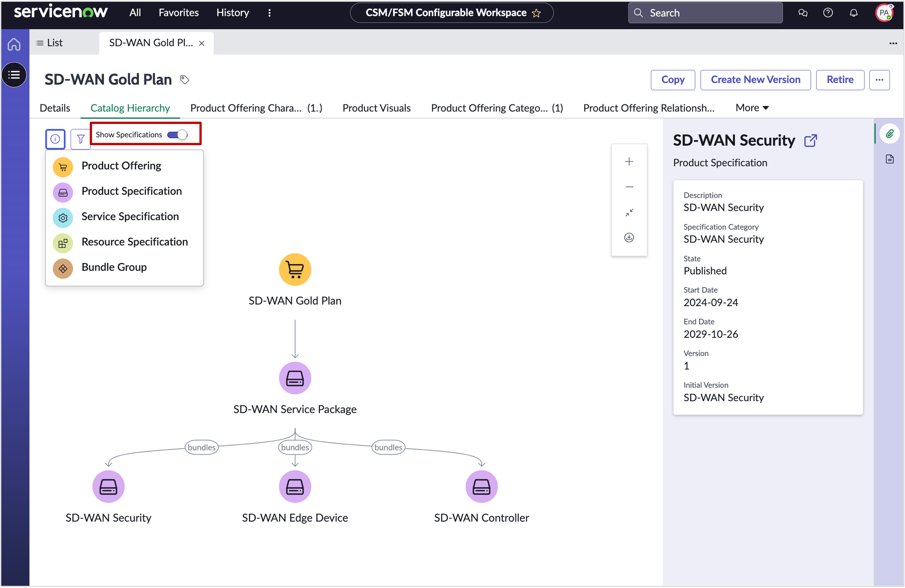Click the first bundles label toward SD-WAN Security
The image size is (905, 588).
click(202, 447)
